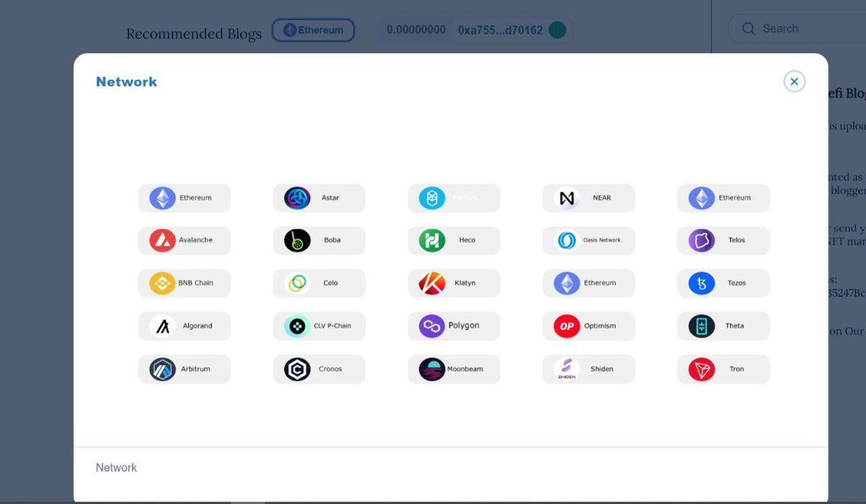Pick the Tezos network icon

(x=702, y=283)
